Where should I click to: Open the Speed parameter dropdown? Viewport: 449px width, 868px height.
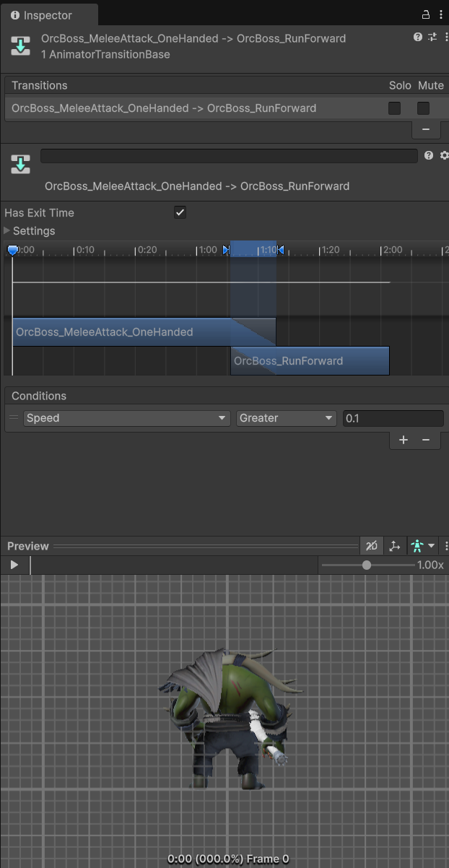click(126, 418)
